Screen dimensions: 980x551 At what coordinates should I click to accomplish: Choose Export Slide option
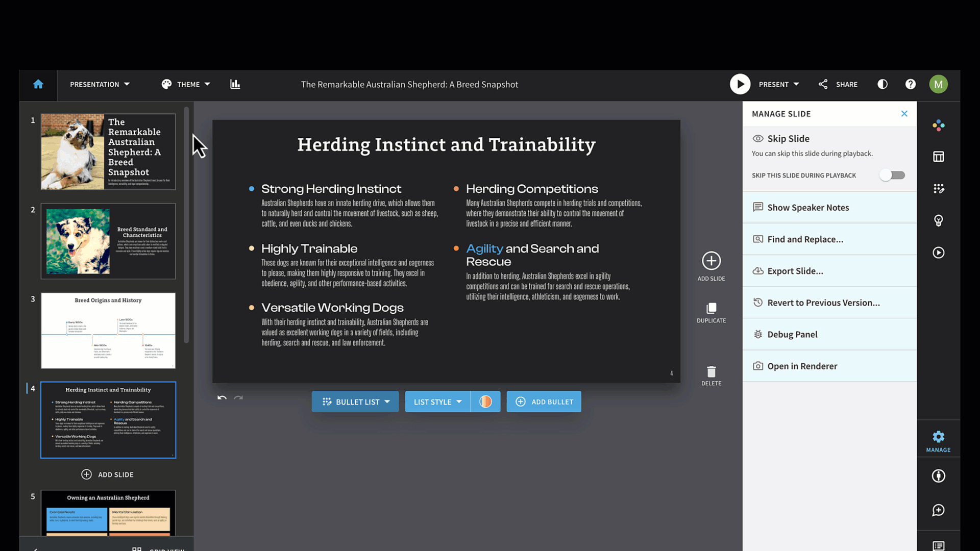pos(829,271)
